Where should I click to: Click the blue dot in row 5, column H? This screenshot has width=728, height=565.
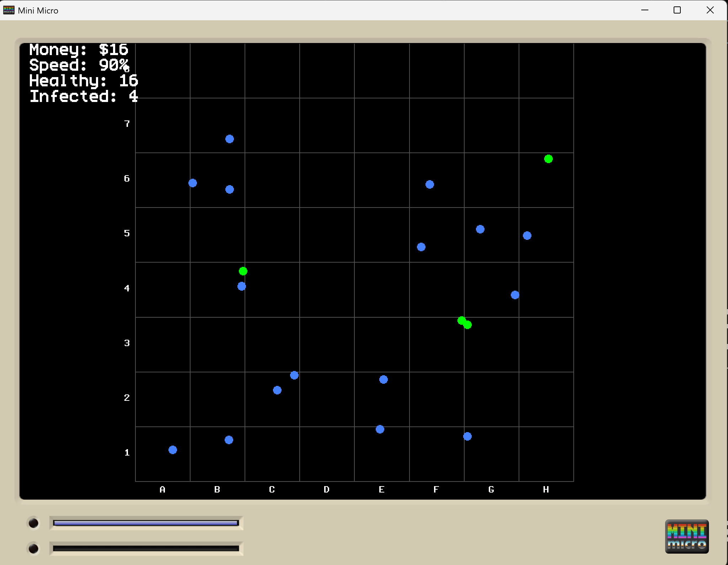[x=527, y=236]
